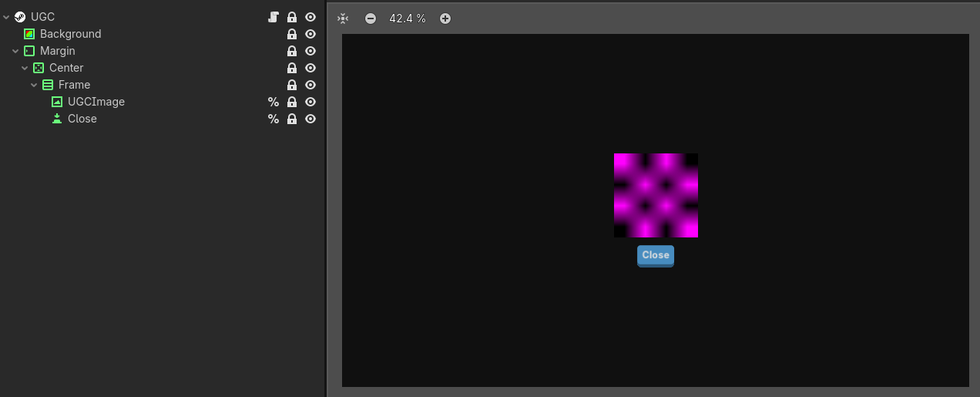Open the script attached to UGC
The image size is (980, 397).
coord(273,17)
